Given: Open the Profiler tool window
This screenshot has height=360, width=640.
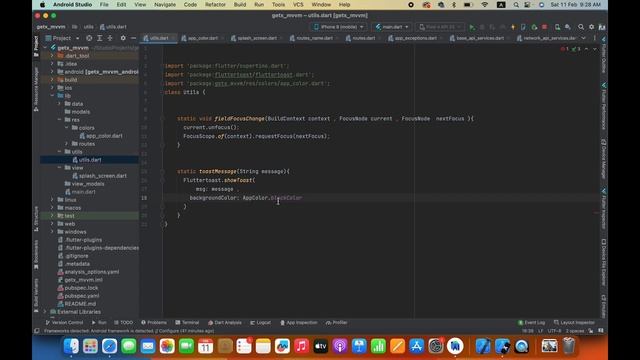Looking at the screenshot, I should coord(337,322).
